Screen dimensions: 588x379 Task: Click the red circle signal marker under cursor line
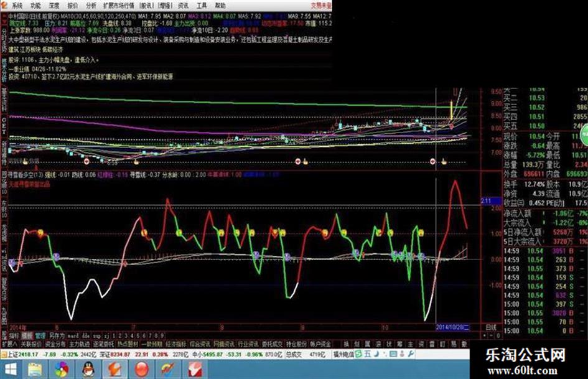pos(433,162)
